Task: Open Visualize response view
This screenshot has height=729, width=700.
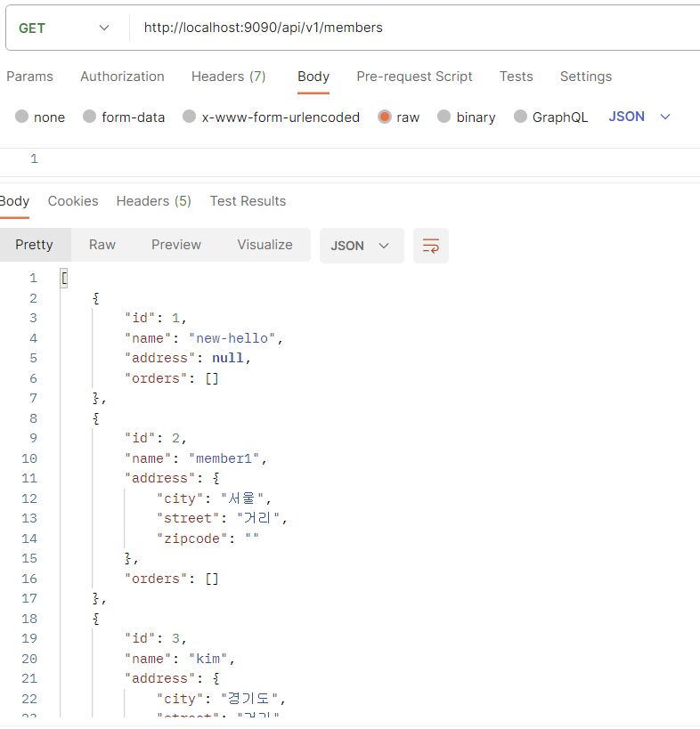Action: point(265,245)
